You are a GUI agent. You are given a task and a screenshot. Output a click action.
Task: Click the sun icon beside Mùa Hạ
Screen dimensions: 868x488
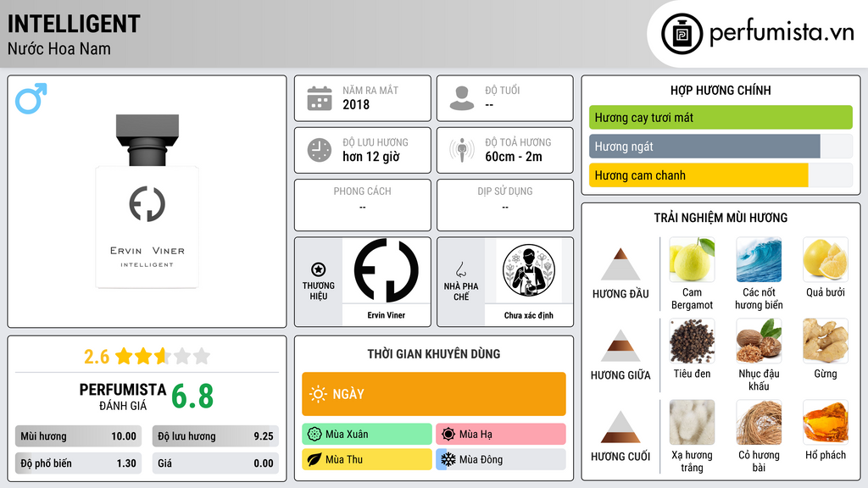[x=448, y=434]
